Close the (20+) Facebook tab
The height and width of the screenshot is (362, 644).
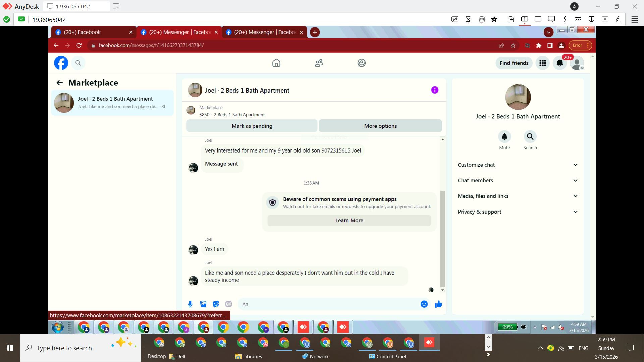click(x=131, y=32)
